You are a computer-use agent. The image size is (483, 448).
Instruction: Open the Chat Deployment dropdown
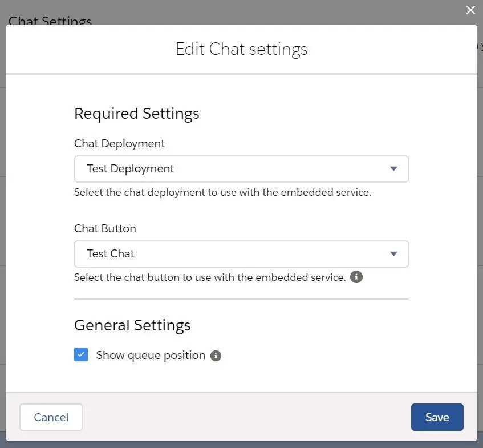241,169
